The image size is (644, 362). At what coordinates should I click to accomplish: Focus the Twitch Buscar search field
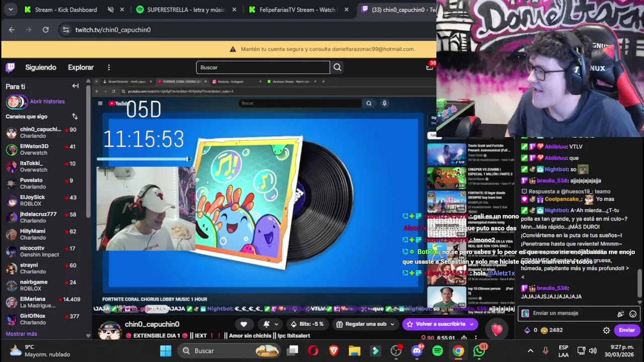(263, 67)
